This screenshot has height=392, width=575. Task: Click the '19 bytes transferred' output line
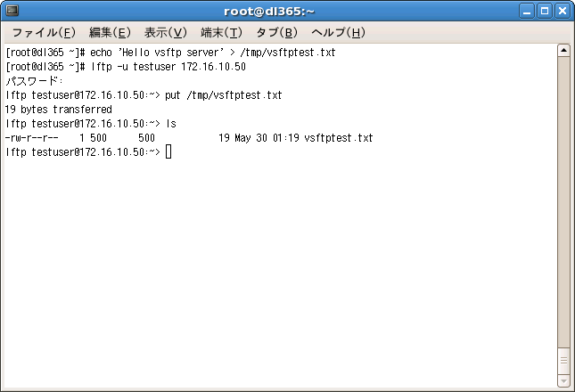point(59,110)
